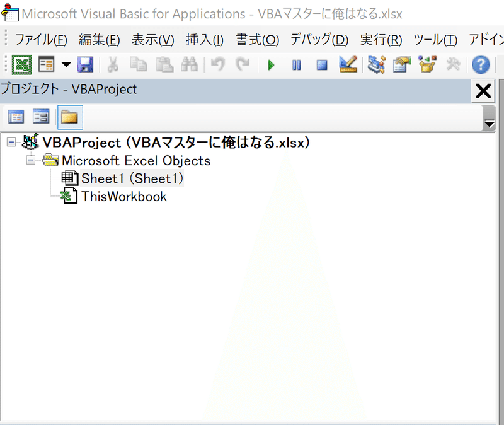504x425 pixels.
Task: Open the Object Browser icon
Action: tap(428, 64)
